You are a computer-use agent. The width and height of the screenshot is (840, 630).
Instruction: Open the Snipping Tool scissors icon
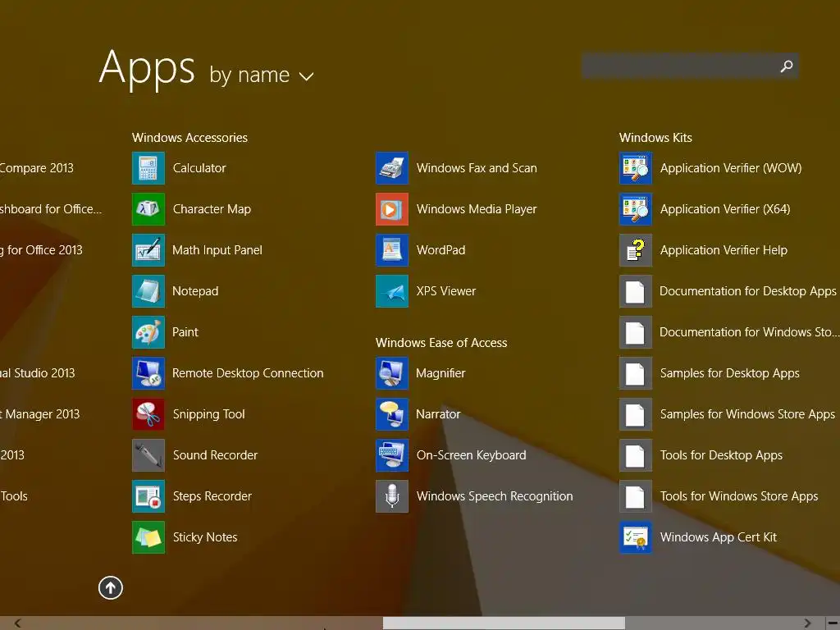[148, 414]
